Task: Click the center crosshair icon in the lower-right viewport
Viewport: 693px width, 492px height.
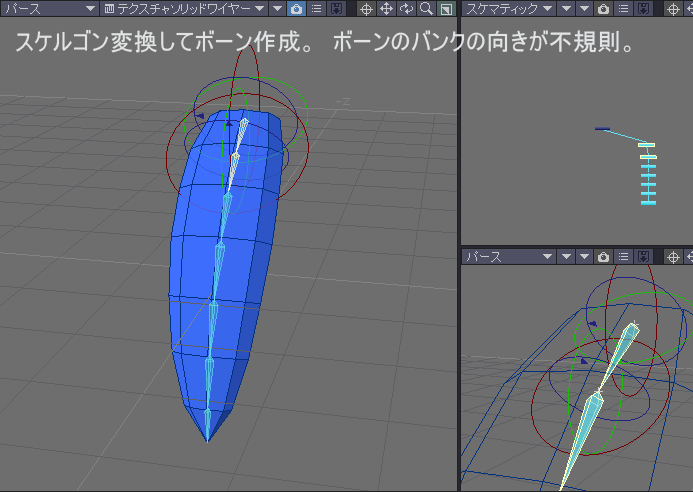Action: click(x=673, y=257)
